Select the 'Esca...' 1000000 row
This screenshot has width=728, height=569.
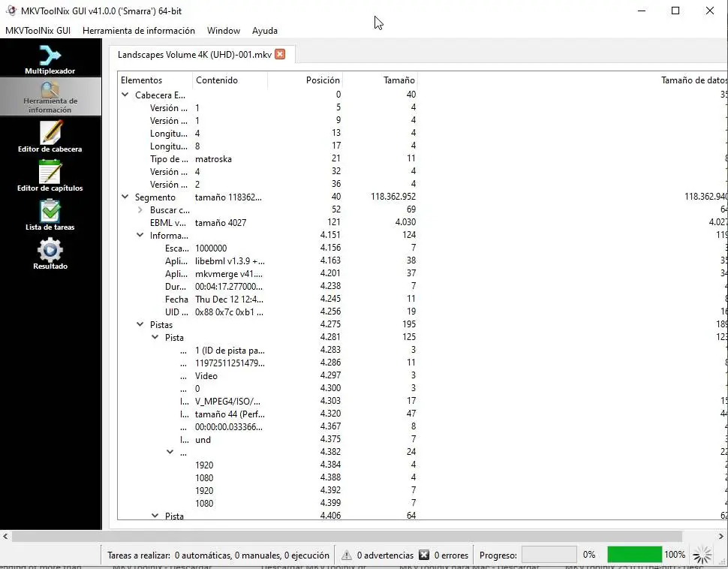[423, 248]
